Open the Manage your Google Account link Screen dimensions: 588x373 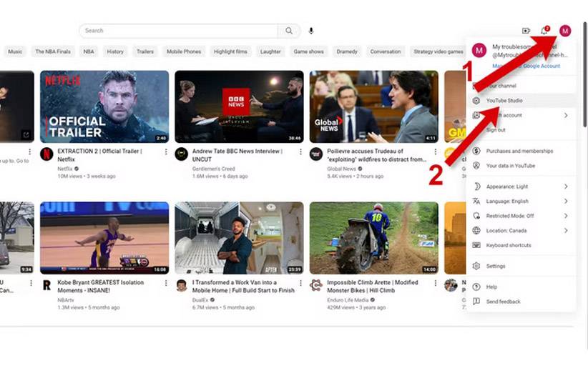click(x=526, y=66)
